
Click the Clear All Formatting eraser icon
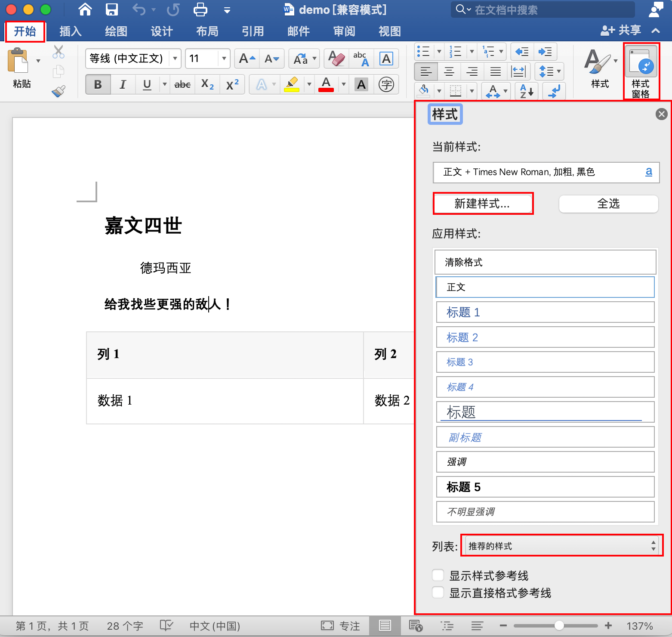pos(336,59)
